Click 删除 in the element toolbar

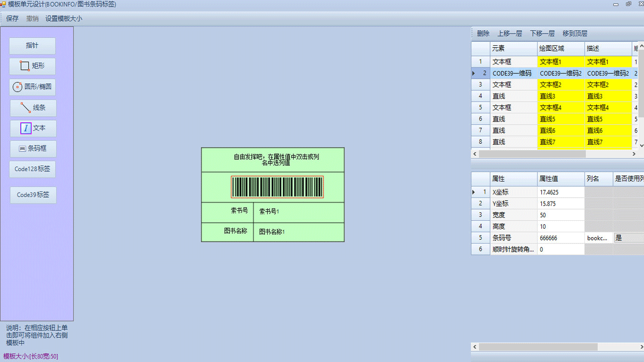click(483, 34)
